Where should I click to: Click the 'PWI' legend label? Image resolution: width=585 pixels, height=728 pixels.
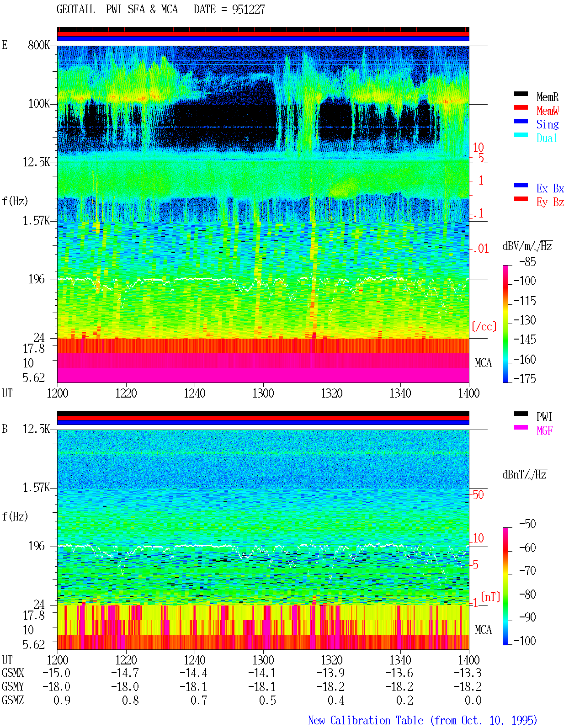[544, 417]
